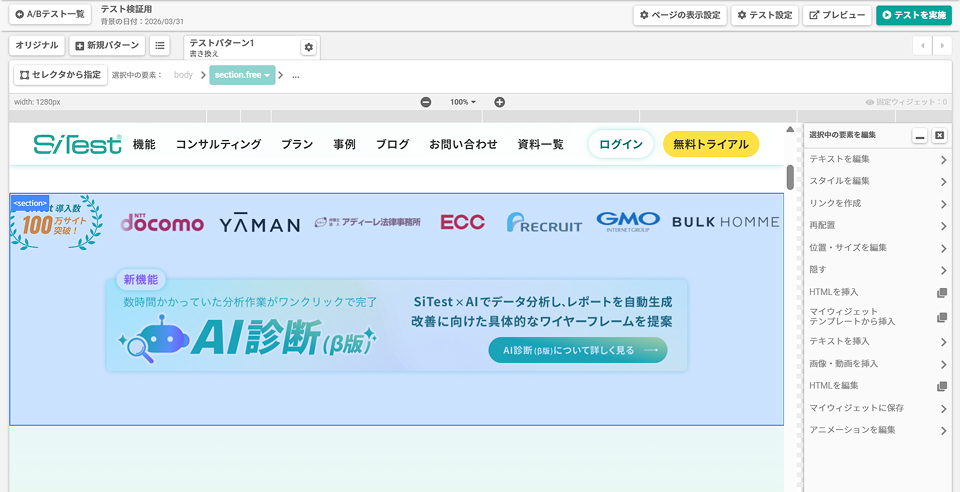The width and height of the screenshot is (960, 492).
Task: Click the section tag label
Action: [x=30, y=203]
